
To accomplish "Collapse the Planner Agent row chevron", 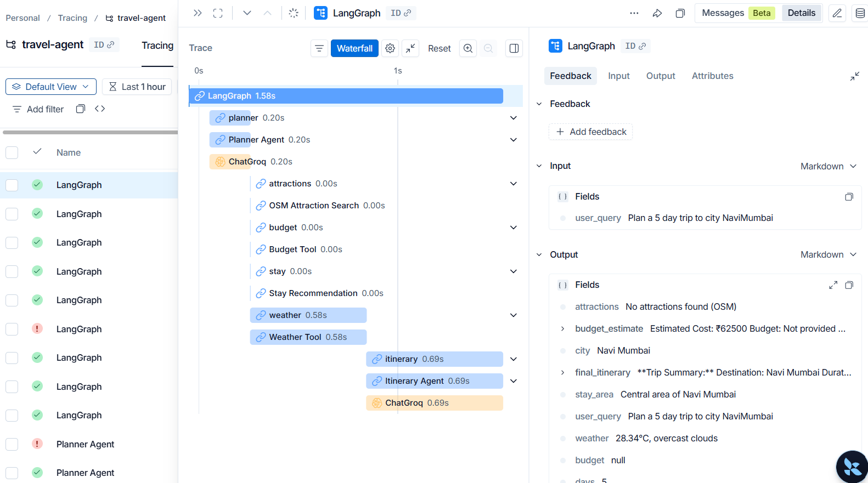I will (514, 140).
